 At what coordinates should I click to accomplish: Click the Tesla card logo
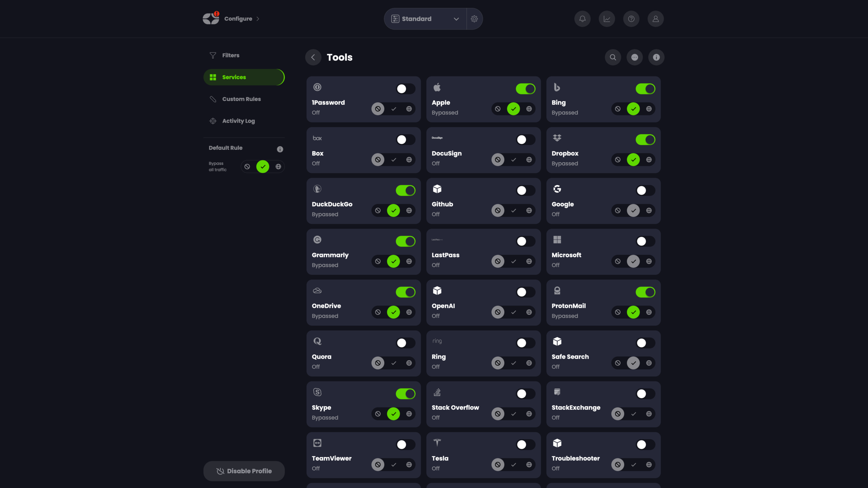tap(437, 443)
